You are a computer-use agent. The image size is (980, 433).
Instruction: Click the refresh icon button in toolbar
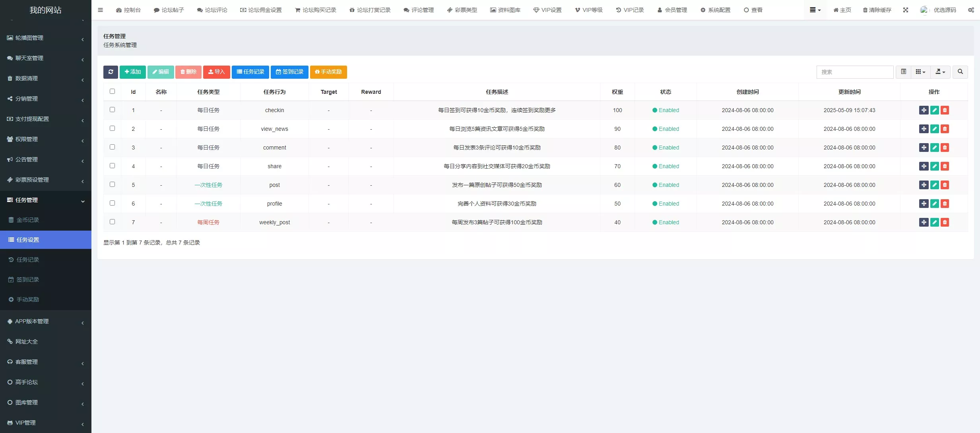(x=111, y=72)
